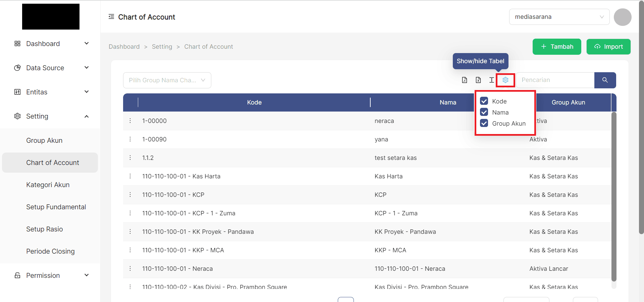The height and width of the screenshot is (302, 644).
Task: Open row actions dots for 1-00090
Action: coord(130,139)
